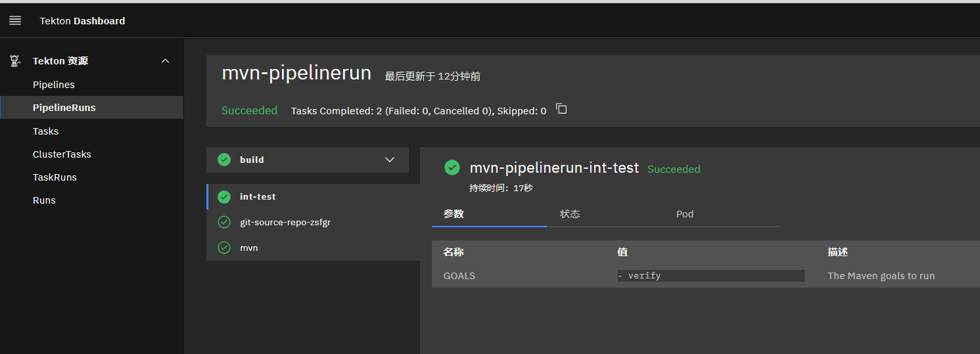980x354 pixels.
Task: Click the Tekton resources robot icon
Action: pos(15,61)
